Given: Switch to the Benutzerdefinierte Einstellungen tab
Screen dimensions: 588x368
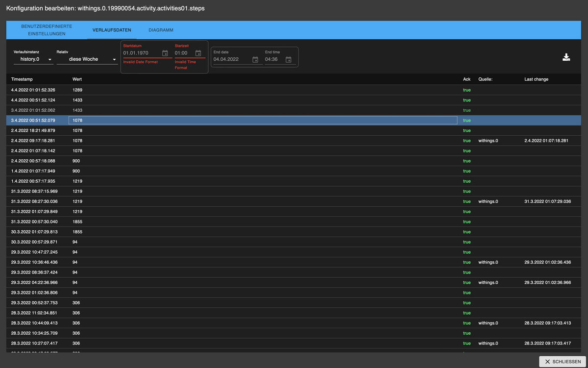Looking at the screenshot, I should coord(47,30).
